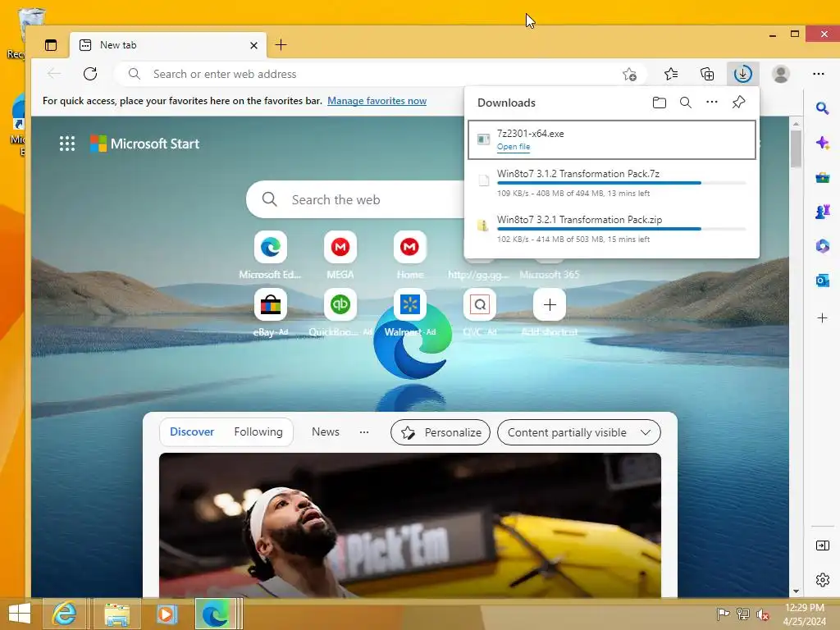
Task: Show more feed tabs ellipsis
Action: pyautogui.click(x=364, y=431)
